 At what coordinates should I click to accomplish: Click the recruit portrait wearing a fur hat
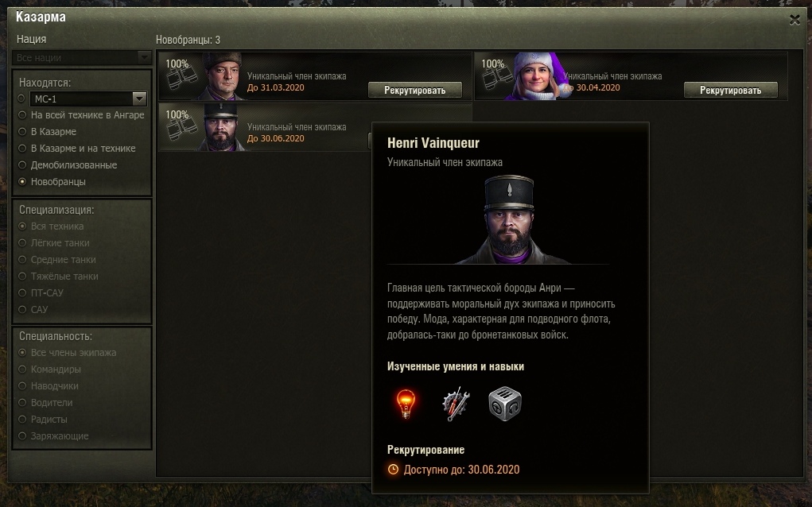[x=221, y=76]
